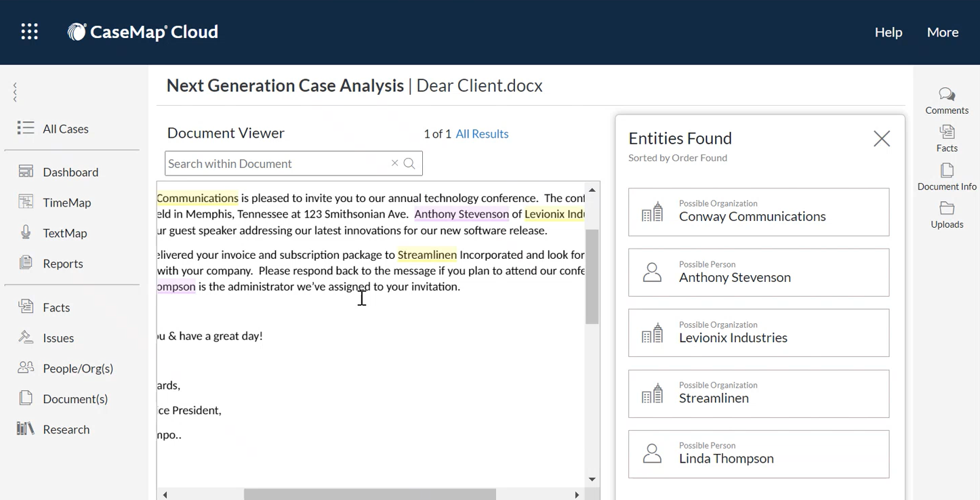Click the "Sorted by Order Found" label
The image size is (980, 500).
pyautogui.click(x=678, y=158)
